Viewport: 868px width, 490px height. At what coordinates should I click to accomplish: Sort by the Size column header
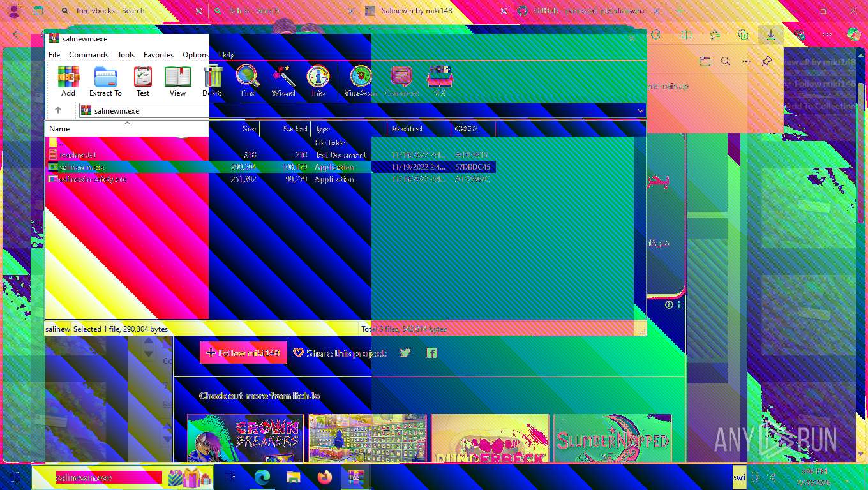click(234, 129)
